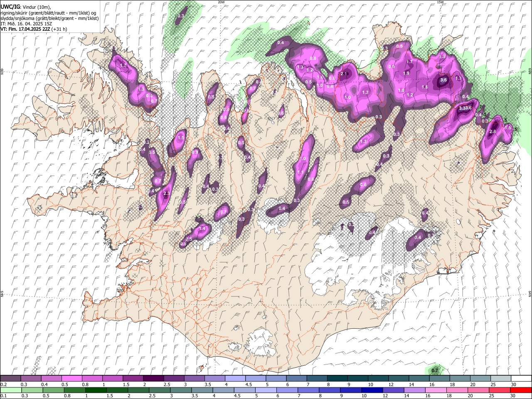Select the bottom-row legend swatch starting at 0.8
Viewport: 532px width, 399px height.
coord(74,390)
